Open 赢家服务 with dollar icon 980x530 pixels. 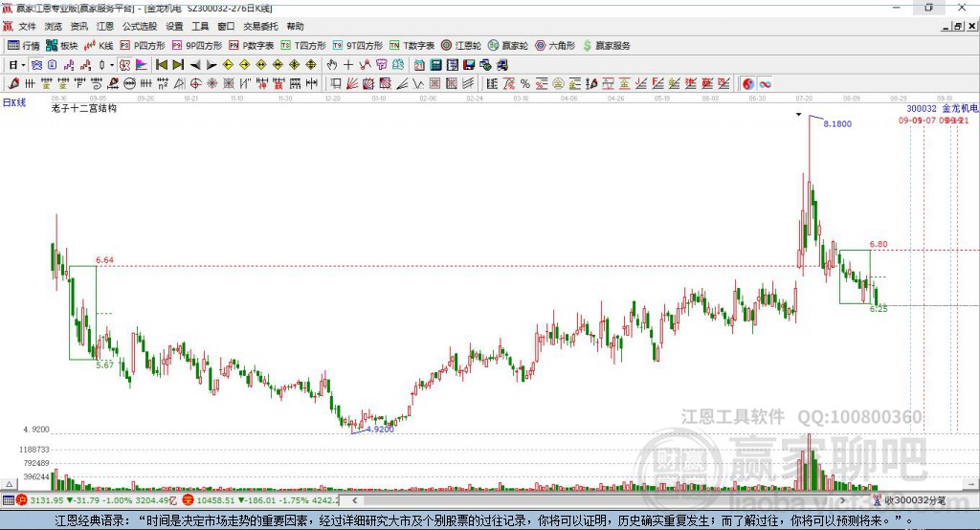point(607,46)
